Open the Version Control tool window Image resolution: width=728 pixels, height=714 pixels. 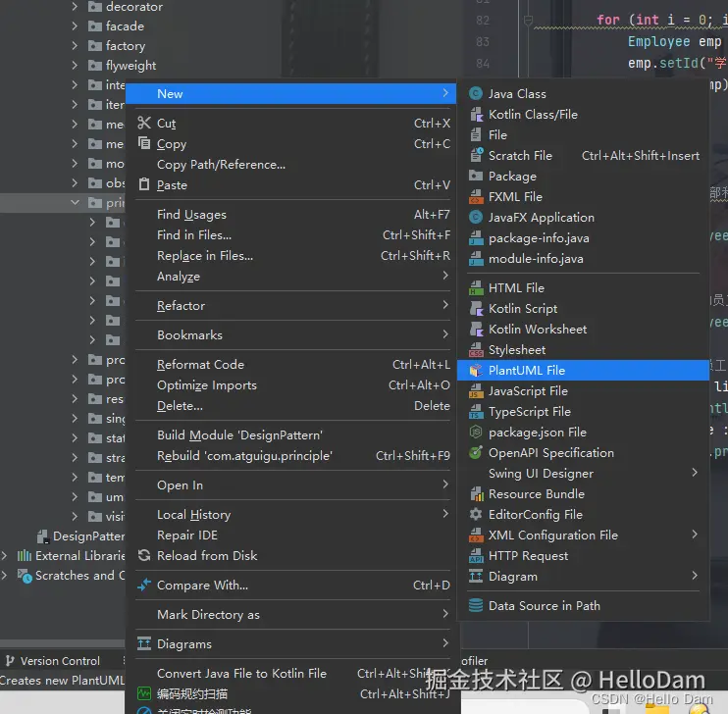pyautogui.click(x=52, y=661)
